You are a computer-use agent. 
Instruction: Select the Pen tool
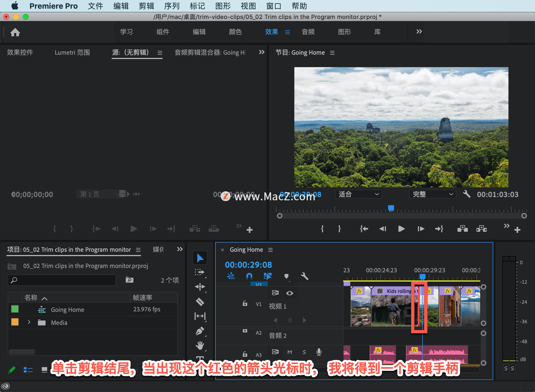point(200,331)
